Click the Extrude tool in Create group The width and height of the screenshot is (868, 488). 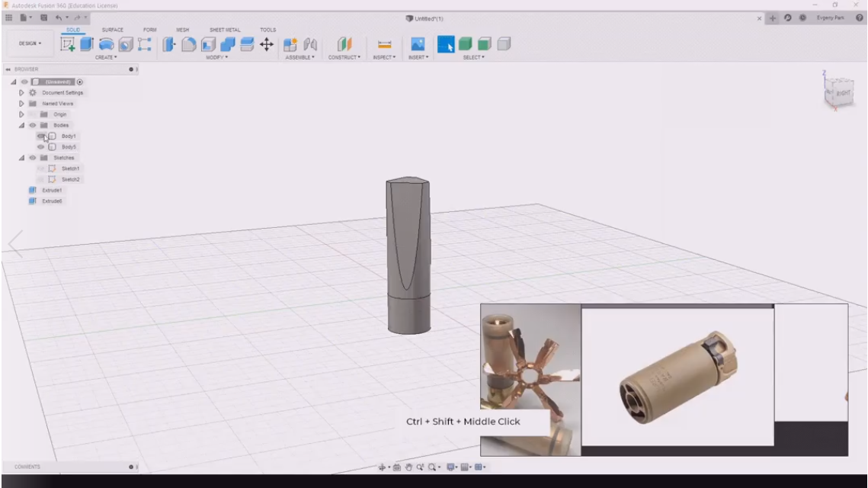(x=87, y=45)
